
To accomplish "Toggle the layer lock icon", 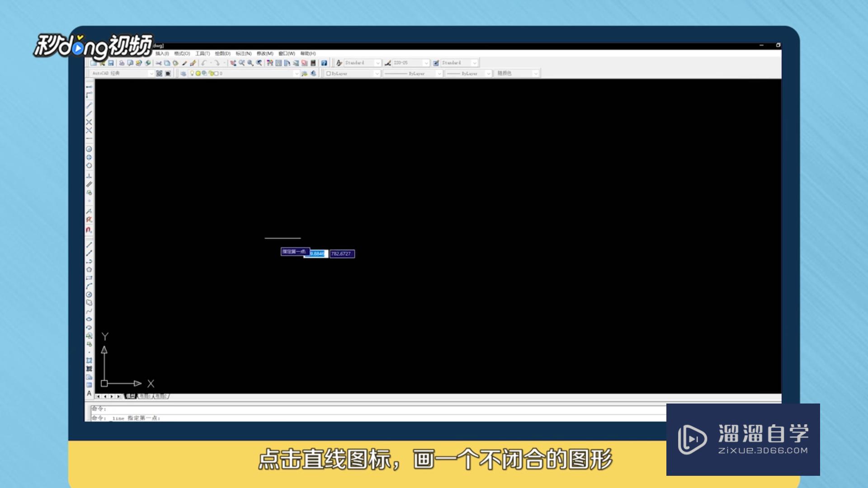I will [x=211, y=73].
